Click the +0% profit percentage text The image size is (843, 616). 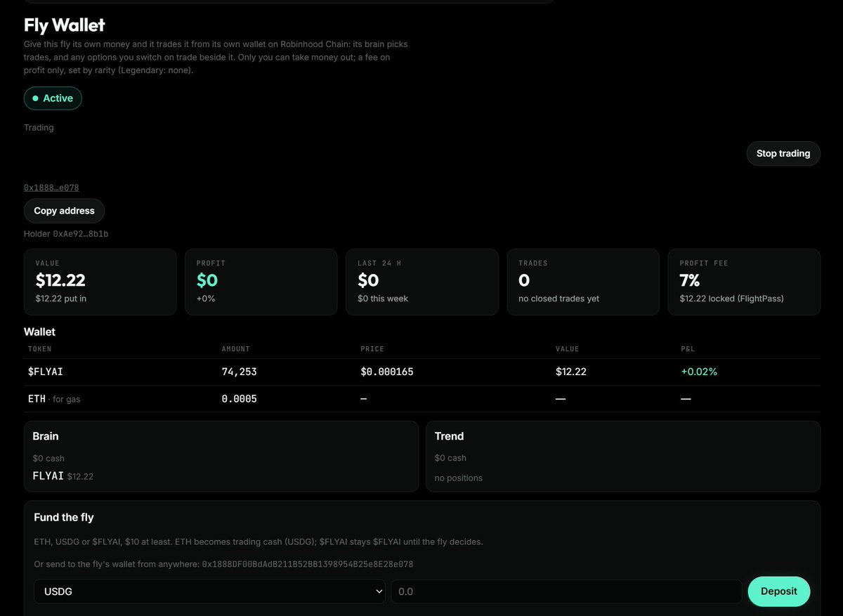click(207, 299)
